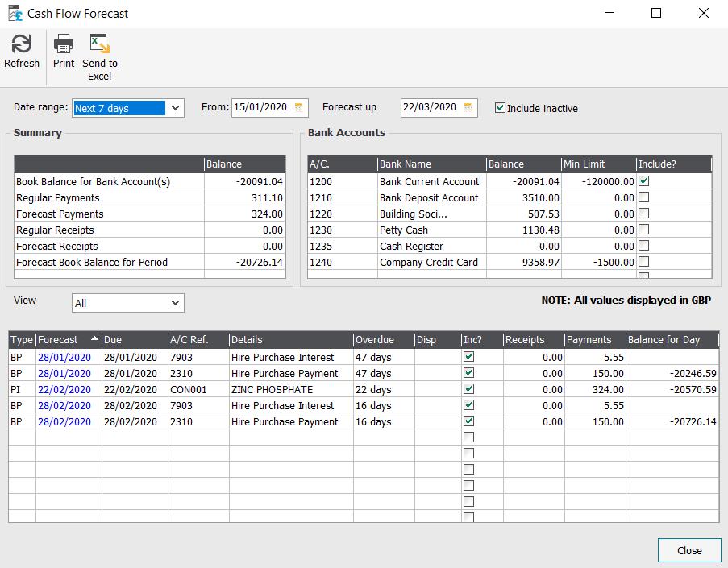Click the -120000.00 minimum limit value

[x=608, y=181]
